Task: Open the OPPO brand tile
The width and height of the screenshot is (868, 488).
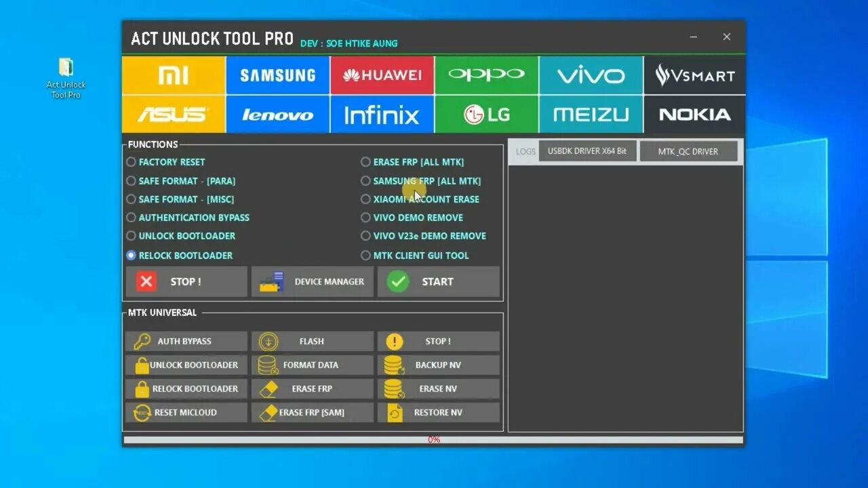Action: pos(487,75)
